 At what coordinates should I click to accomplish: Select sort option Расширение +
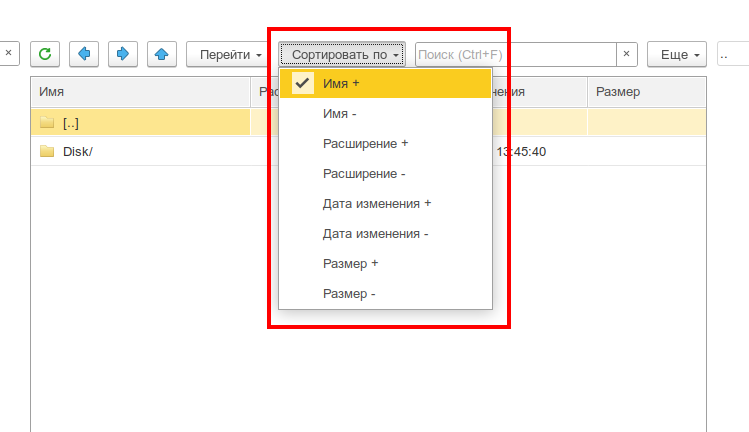tap(385, 143)
